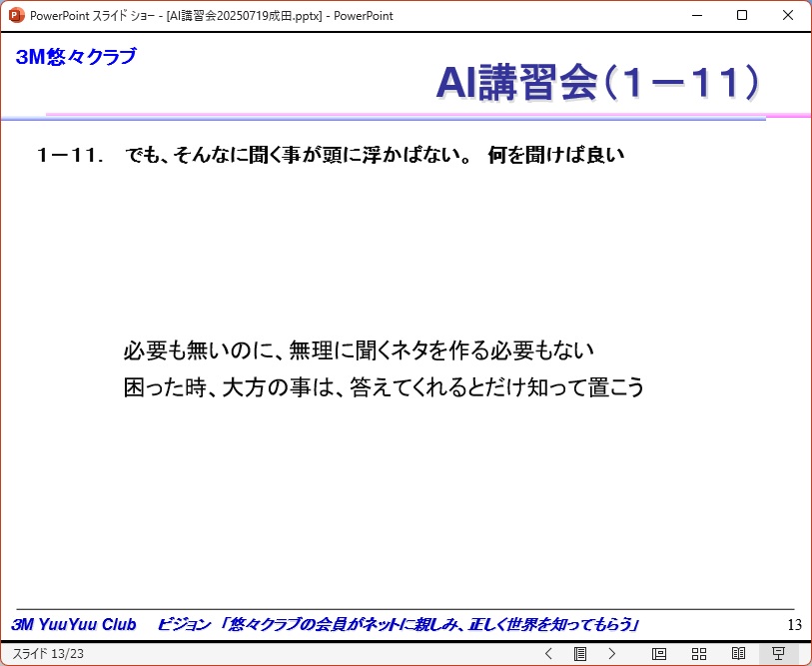This screenshot has height=666, width=812.
Task: Maximize the PowerPoint slide show window
Action: (742, 15)
